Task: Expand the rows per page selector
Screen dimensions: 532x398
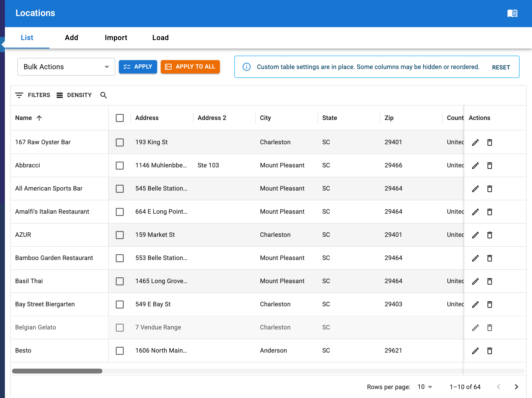Action: 425,387
